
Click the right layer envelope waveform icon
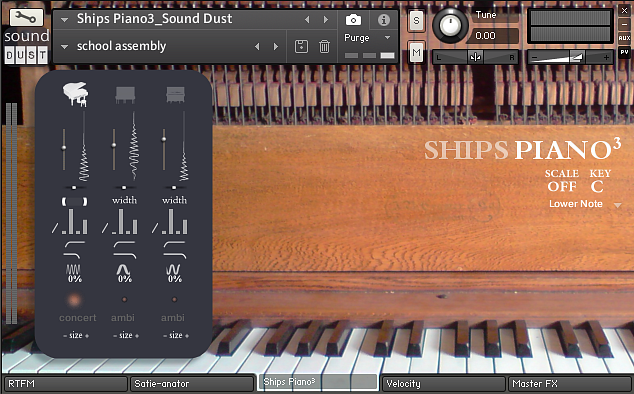click(x=184, y=146)
